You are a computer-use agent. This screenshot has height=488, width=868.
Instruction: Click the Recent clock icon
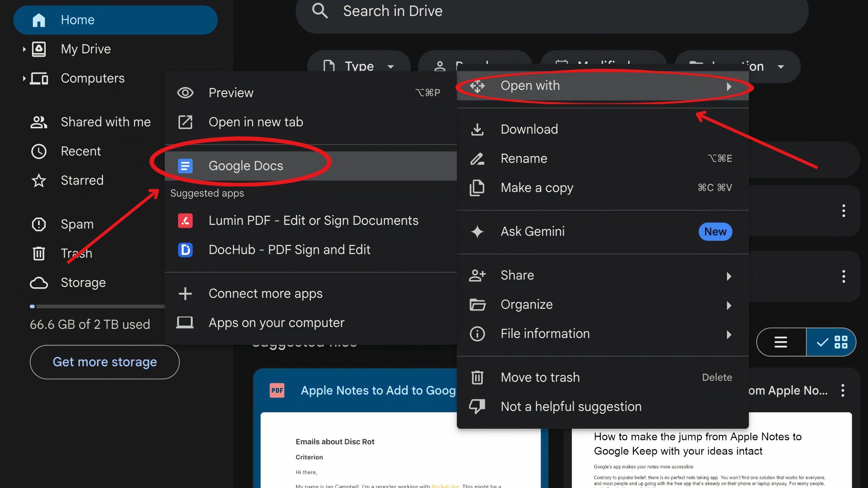pyautogui.click(x=39, y=151)
